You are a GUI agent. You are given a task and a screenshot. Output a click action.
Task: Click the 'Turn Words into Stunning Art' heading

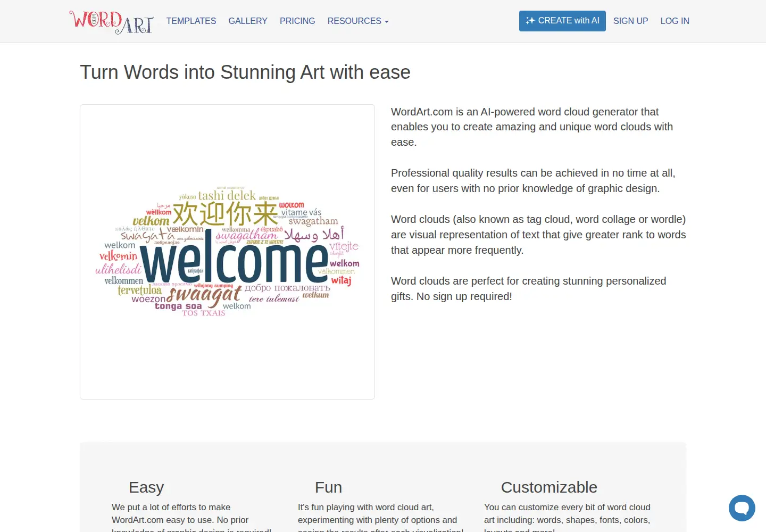click(245, 72)
